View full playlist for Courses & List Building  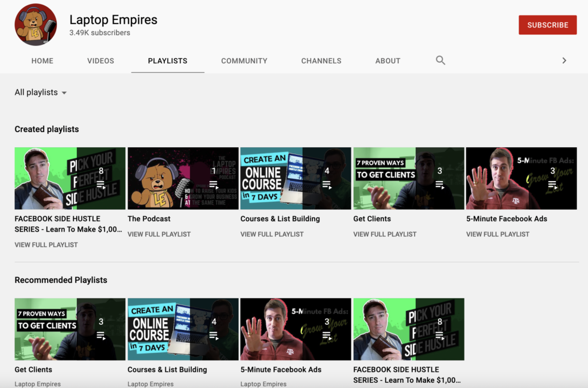272,234
